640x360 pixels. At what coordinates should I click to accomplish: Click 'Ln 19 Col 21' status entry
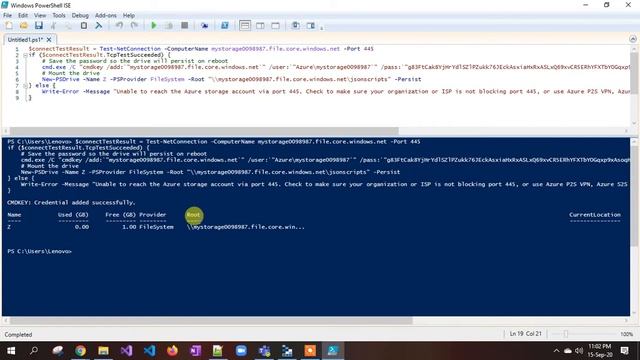pyautogui.click(x=525, y=334)
